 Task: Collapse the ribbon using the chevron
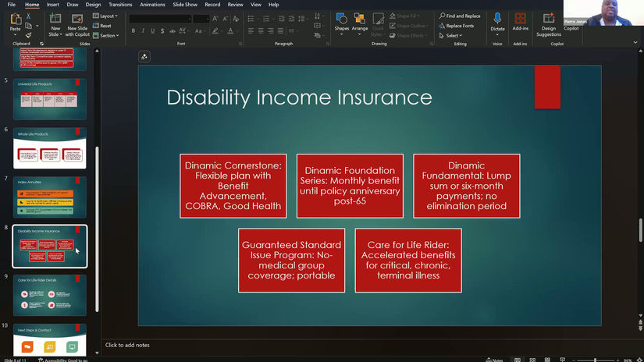pos(635,42)
